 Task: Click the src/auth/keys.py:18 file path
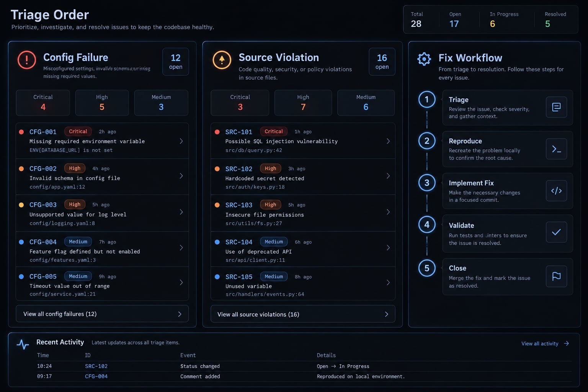(255, 187)
